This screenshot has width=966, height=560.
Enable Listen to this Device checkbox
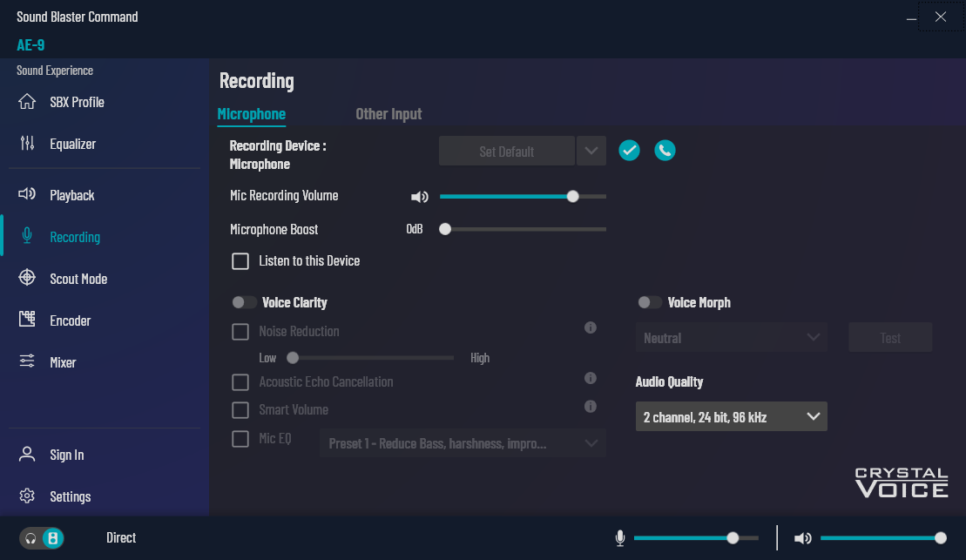point(240,261)
